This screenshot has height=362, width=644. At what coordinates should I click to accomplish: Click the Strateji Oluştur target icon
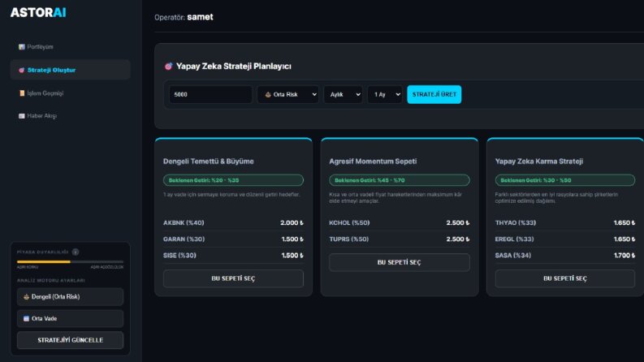point(22,70)
